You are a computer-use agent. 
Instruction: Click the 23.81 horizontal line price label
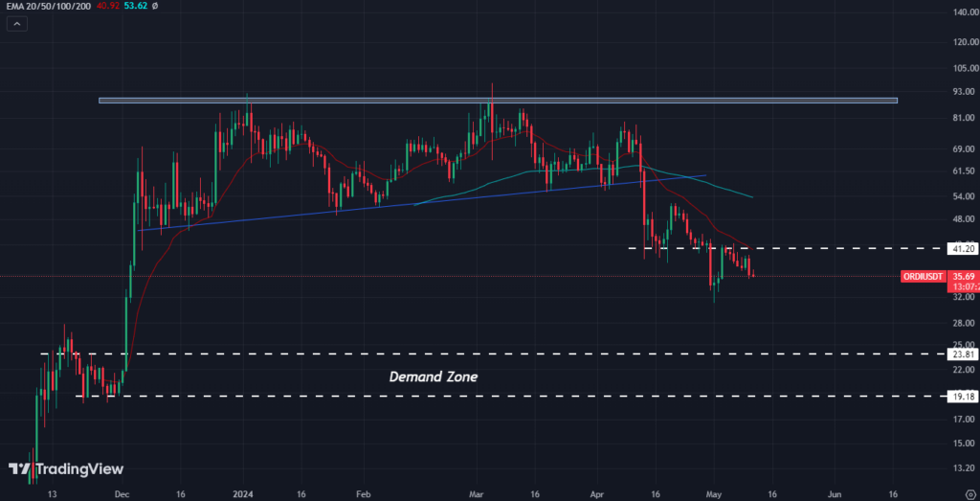coord(963,354)
